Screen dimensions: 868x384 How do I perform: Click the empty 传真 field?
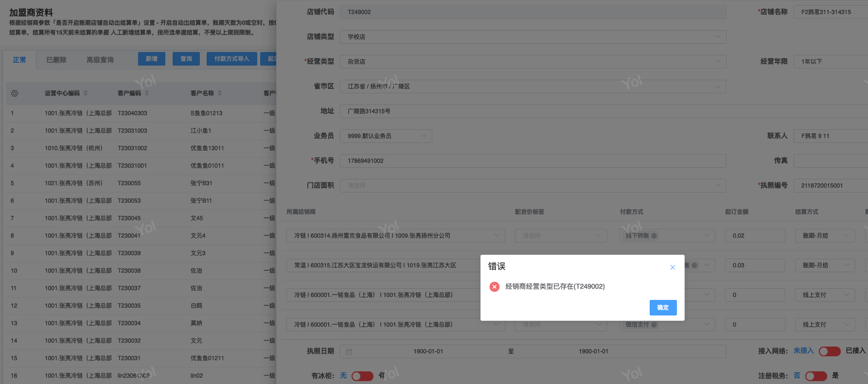[831, 161]
